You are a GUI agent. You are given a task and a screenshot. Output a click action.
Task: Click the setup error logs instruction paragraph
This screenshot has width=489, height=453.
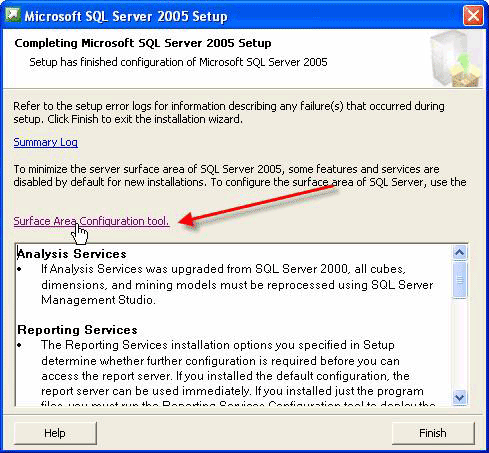pos(229,112)
